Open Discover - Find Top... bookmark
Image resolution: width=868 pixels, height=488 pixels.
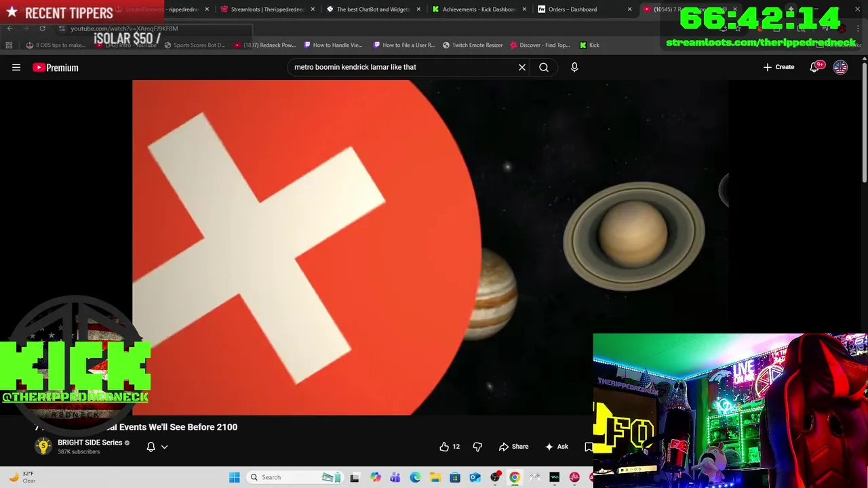540,45
